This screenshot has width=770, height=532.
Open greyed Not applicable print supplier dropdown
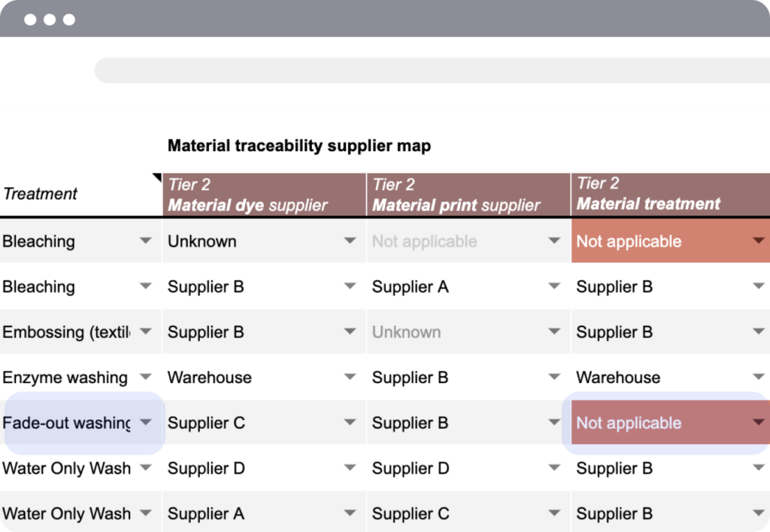pyautogui.click(x=554, y=241)
